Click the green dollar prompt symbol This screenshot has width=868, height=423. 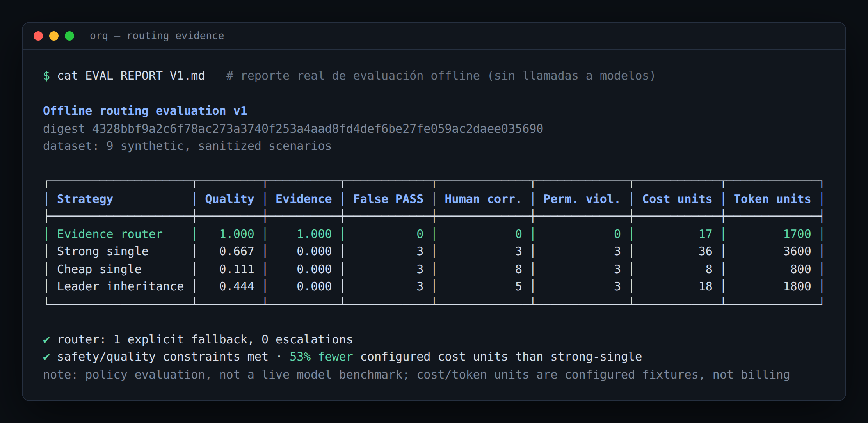tap(46, 76)
